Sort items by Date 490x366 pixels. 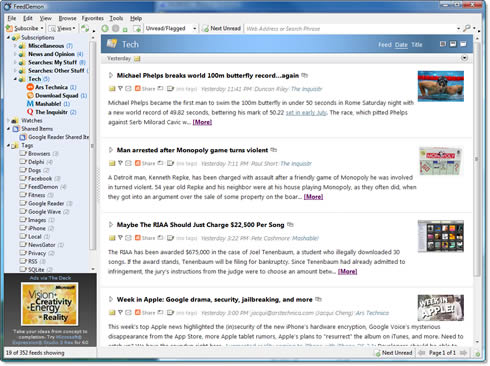click(401, 45)
